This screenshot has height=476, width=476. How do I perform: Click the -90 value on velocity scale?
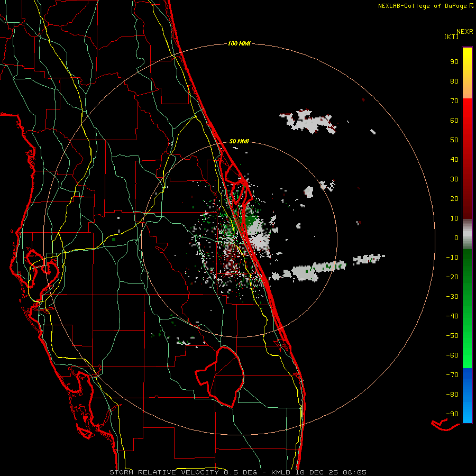click(x=452, y=414)
